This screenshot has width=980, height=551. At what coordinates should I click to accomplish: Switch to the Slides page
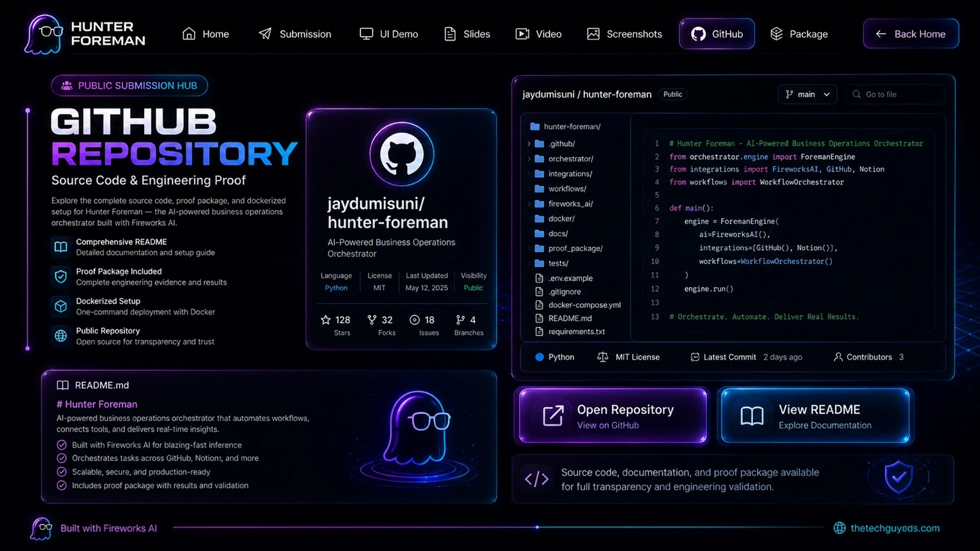467,34
